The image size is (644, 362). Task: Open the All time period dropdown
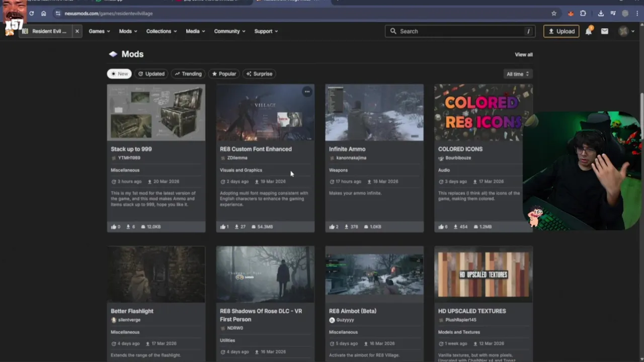(518, 74)
